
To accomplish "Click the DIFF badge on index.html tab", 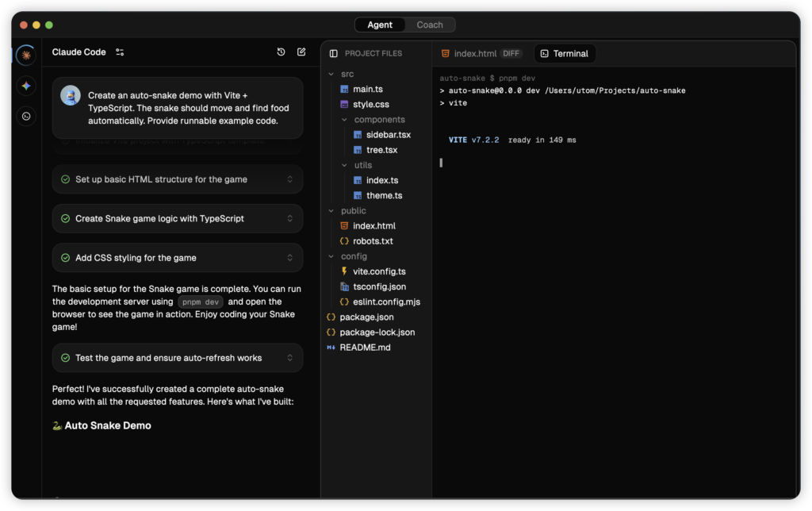I will click(511, 54).
